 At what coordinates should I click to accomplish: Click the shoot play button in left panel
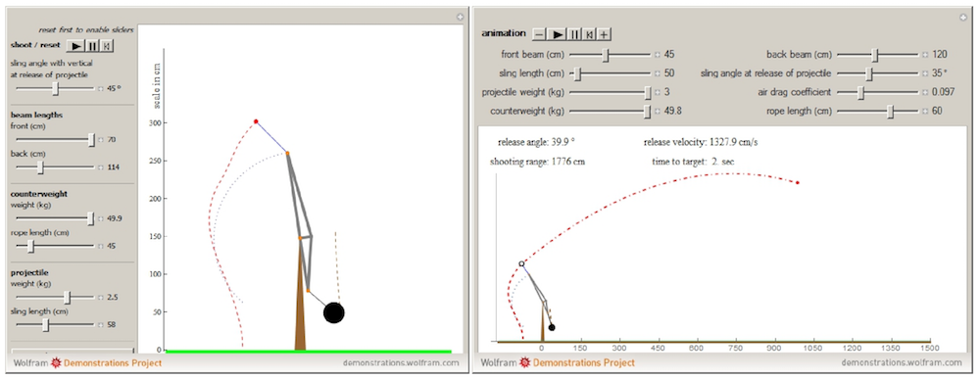point(76,45)
